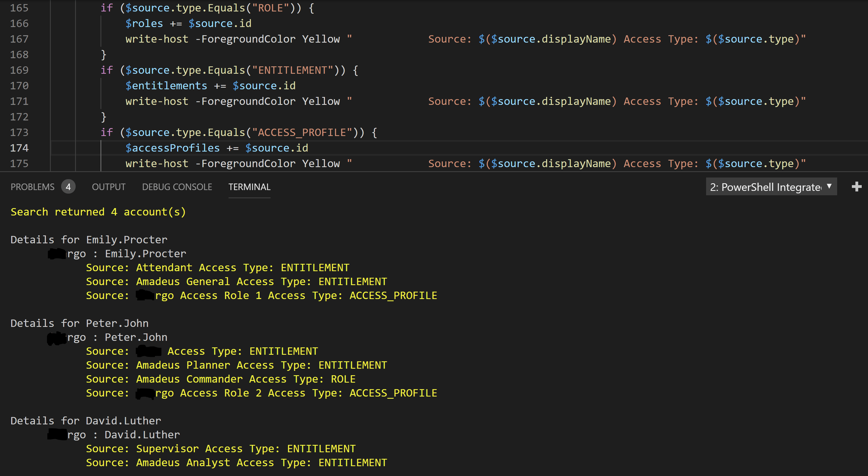Click the problems count badge showing 4
The width and height of the screenshot is (868, 476).
pos(68,187)
